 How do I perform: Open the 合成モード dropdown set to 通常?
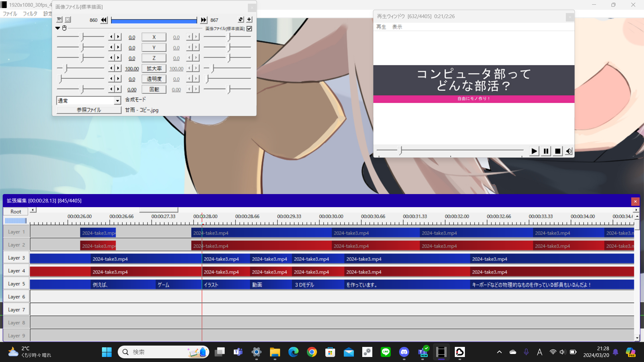coord(89,101)
